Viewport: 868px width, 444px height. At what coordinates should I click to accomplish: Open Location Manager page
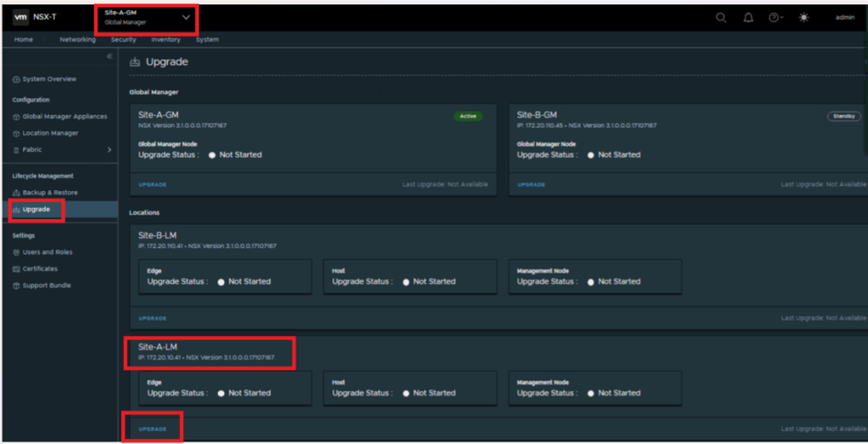(50, 133)
